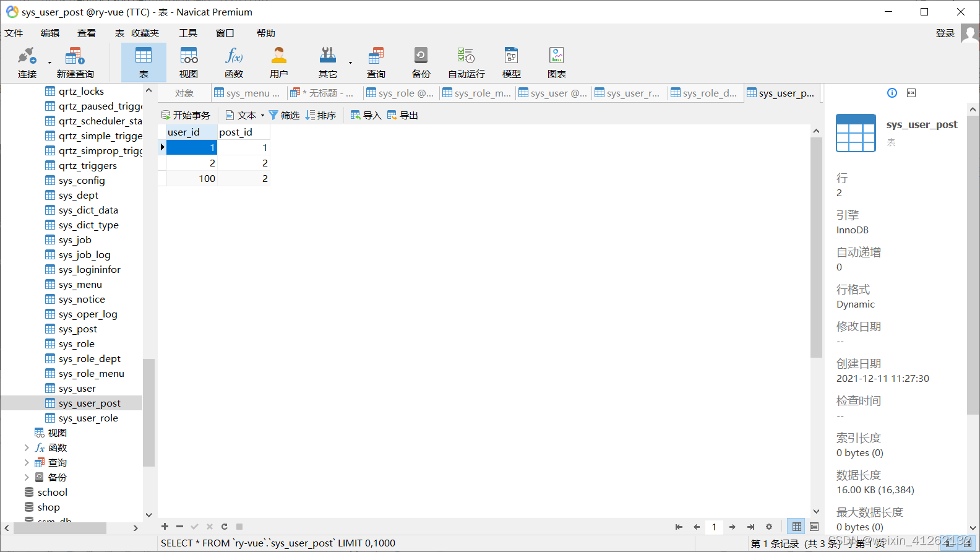Jump to the last page of records
Screen dimensions: 980x552
pos(750,527)
